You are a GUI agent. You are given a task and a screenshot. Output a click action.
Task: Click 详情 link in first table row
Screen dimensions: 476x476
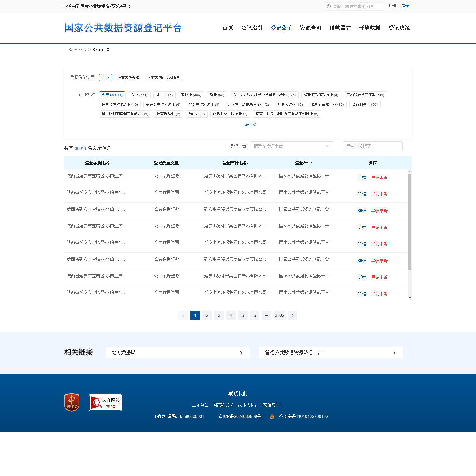click(362, 178)
